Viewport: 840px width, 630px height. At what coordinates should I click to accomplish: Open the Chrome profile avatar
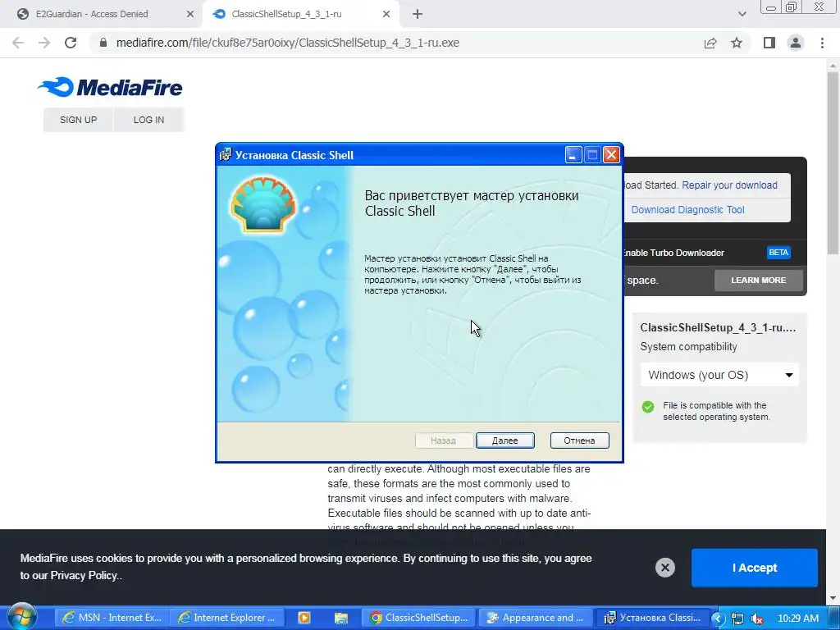tap(796, 43)
